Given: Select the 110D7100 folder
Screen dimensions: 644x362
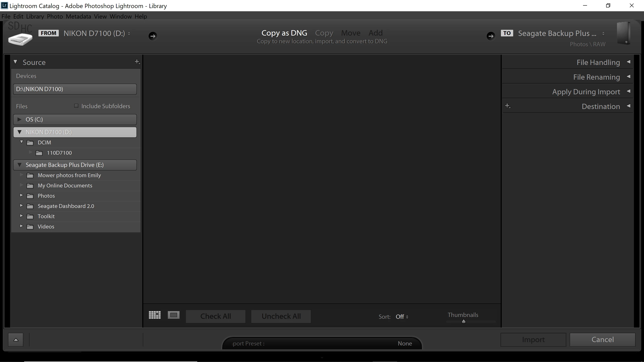Looking at the screenshot, I should coord(59,153).
